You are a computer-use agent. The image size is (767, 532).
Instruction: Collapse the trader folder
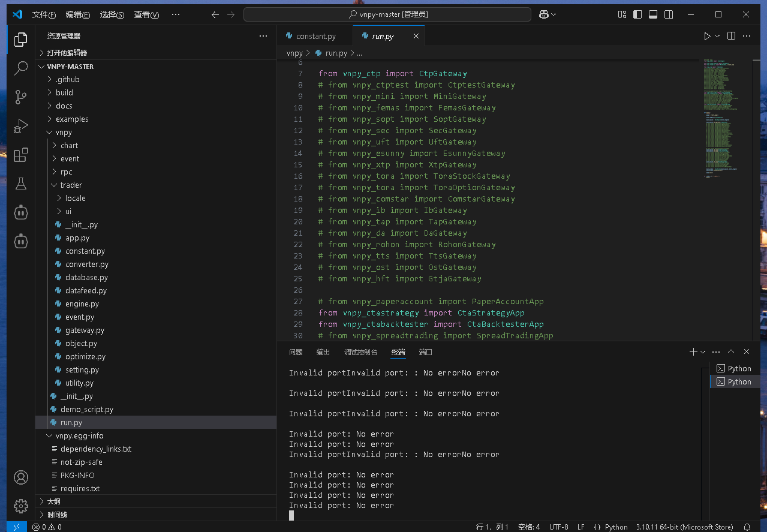(x=156, y=185)
